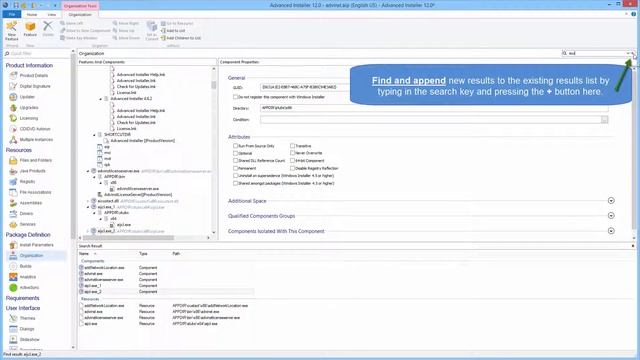Open the Upgrades page
This screenshot has width=640, height=360.
tap(24, 107)
